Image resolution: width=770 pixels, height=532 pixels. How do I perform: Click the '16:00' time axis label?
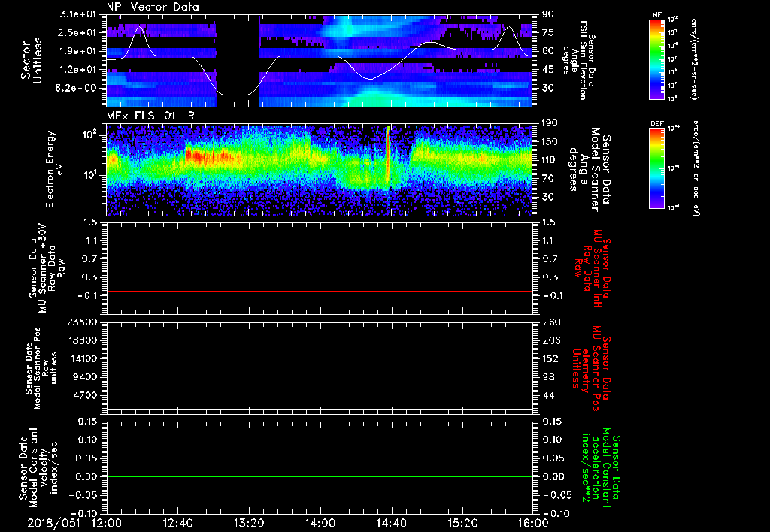click(533, 524)
